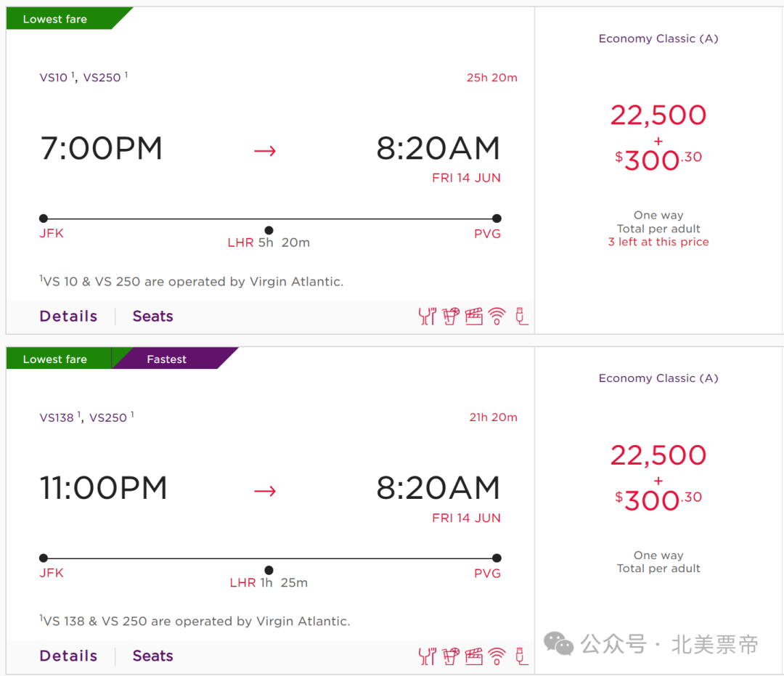
Task: Click the power outlet icon on the first flight
Action: pos(521,317)
